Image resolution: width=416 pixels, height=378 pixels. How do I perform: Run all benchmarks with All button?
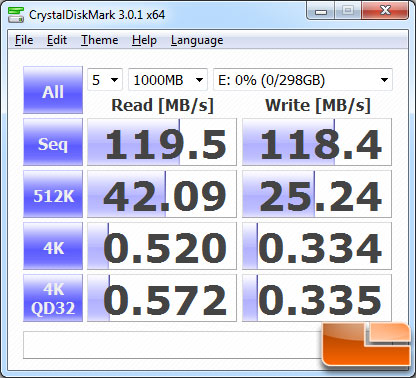tap(53, 90)
